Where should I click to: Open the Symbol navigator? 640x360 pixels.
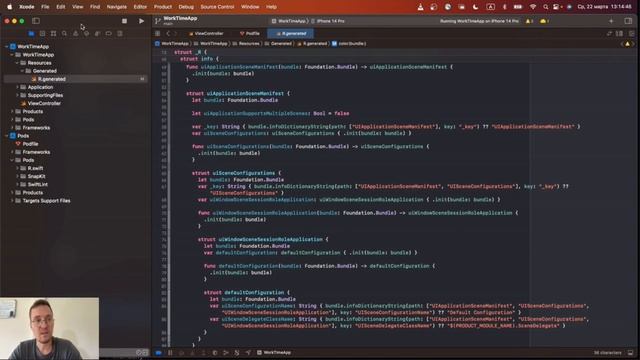[x=53, y=33]
